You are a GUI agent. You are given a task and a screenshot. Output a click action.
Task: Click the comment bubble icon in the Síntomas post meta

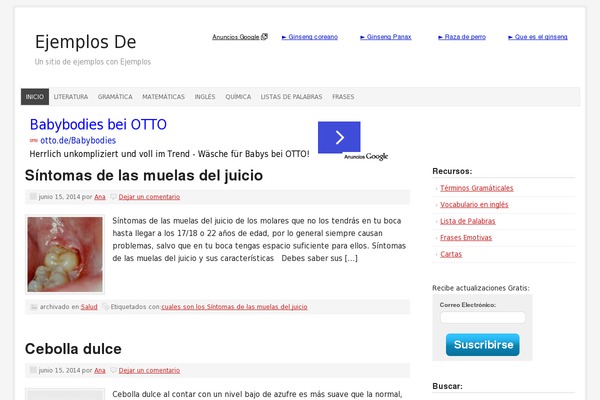(113, 197)
